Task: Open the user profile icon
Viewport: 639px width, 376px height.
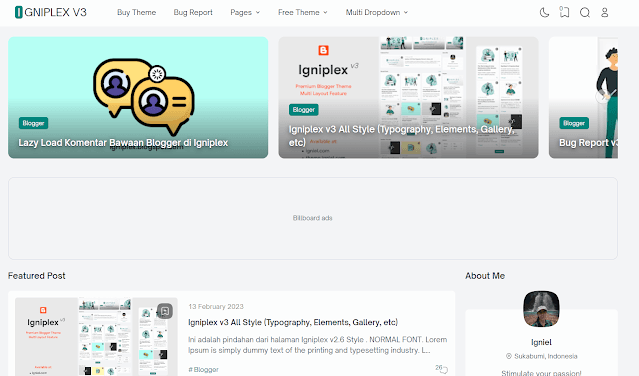Action: coord(605,13)
